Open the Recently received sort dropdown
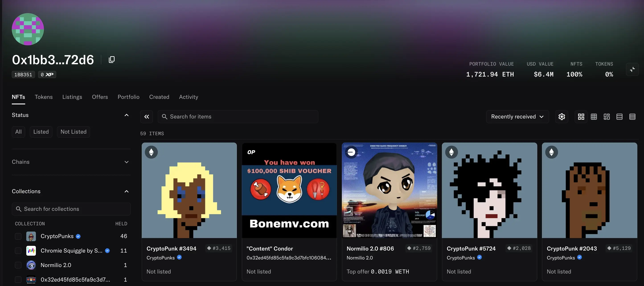Image resolution: width=644 pixels, height=286 pixels. tap(517, 117)
